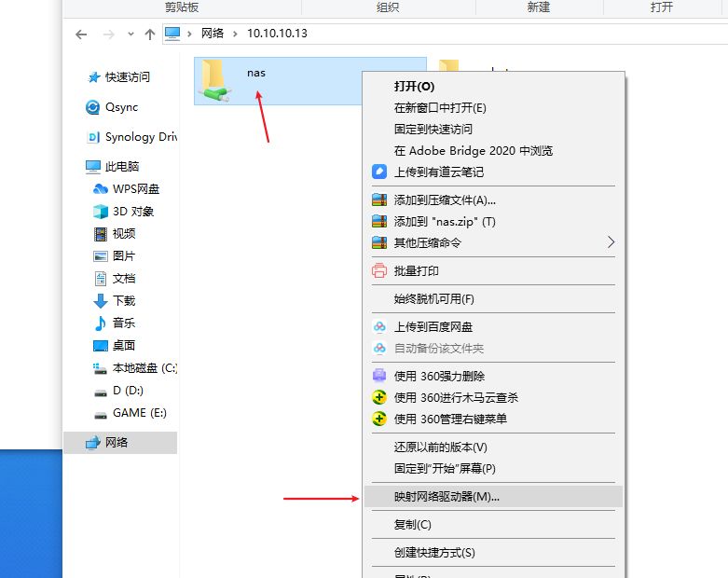This screenshot has height=578, width=728.
Task: Choose 在新窗口中打开(E)
Action: (440, 108)
